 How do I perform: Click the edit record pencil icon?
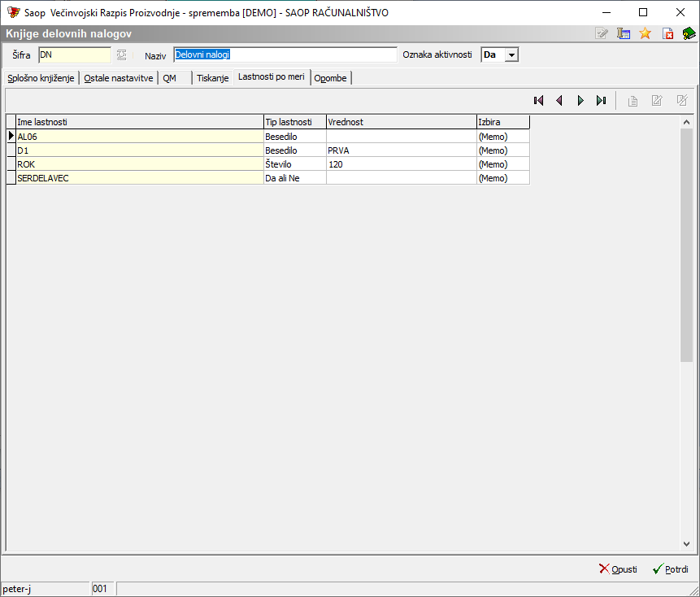tap(657, 101)
